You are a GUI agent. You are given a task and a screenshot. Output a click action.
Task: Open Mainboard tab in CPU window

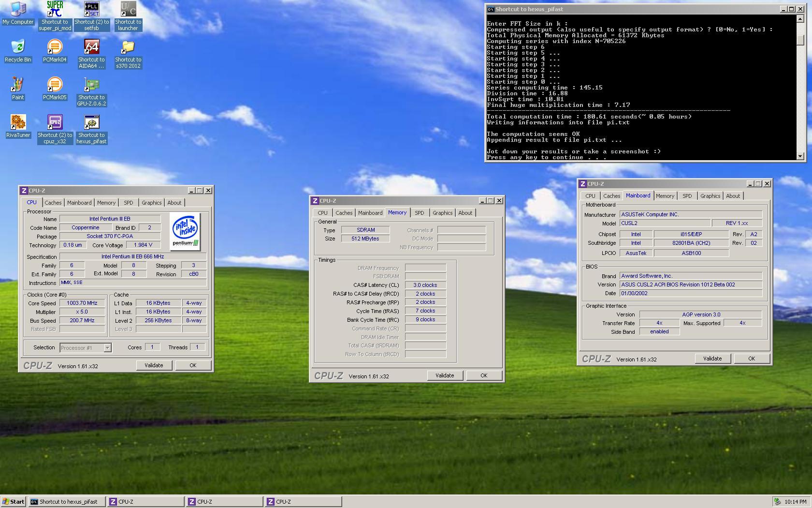(x=79, y=203)
